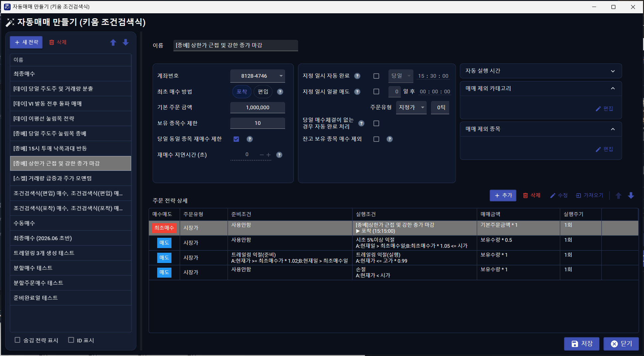Open help for 최초 매수 방법
The height and width of the screenshot is (356, 644).
coord(280,92)
